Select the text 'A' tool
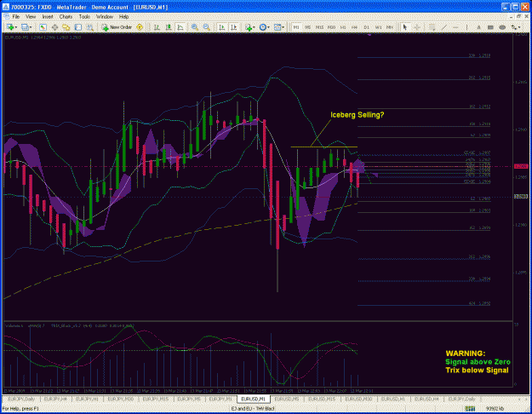The width and height of the screenshot is (532, 414). tap(478, 27)
